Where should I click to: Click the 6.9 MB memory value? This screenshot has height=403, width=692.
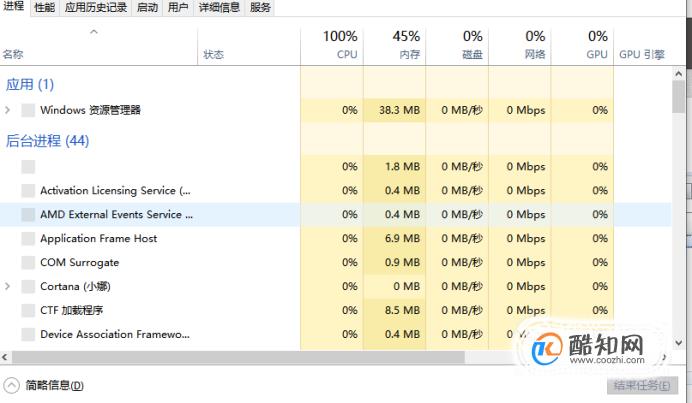coord(402,238)
